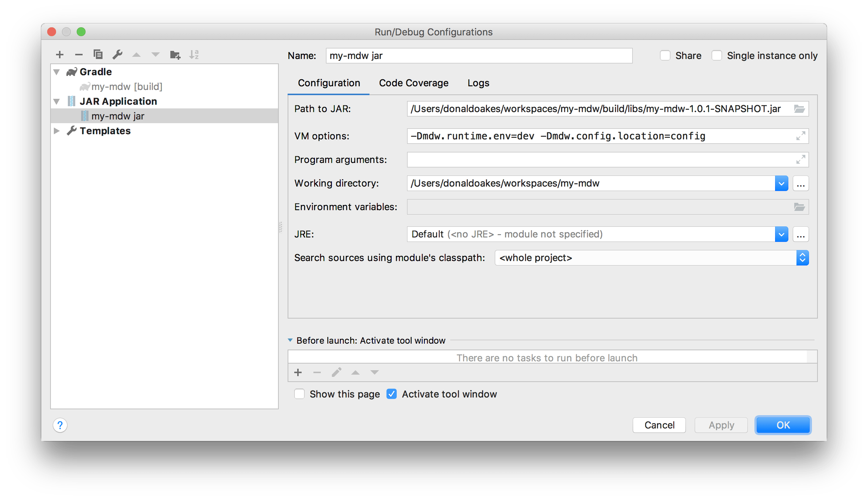The width and height of the screenshot is (868, 500).
Task: Open Working directory dropdown arrow
Action: pos(781,184)
